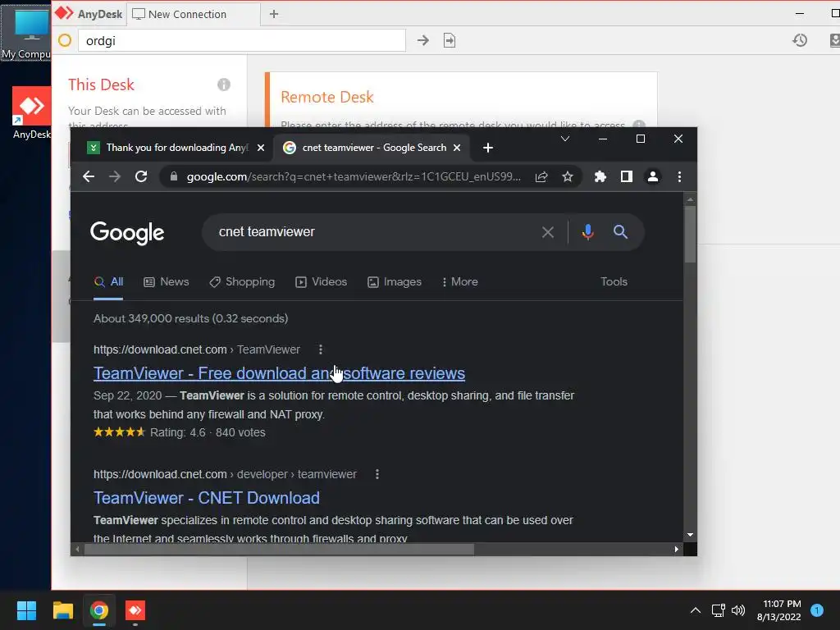Click scroll down arrow in Chrome
Viewport: 840px width, 630px height.
tap(690, 535)
